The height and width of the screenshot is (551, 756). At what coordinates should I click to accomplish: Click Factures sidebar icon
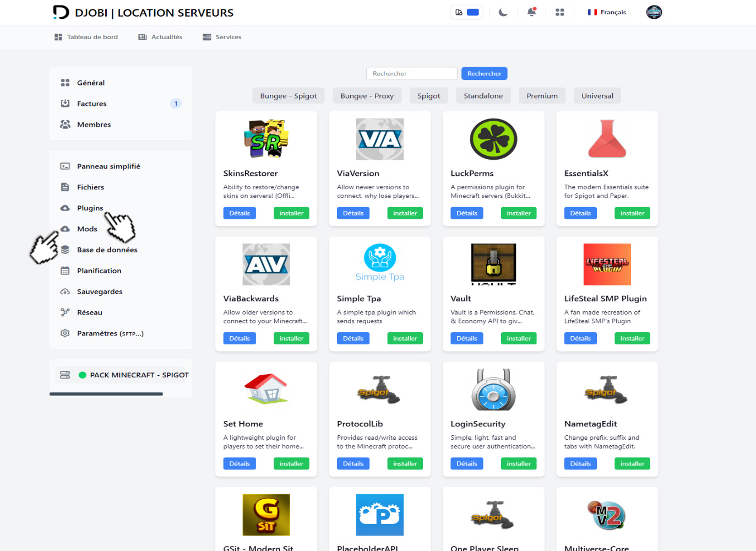coord(65,104)
